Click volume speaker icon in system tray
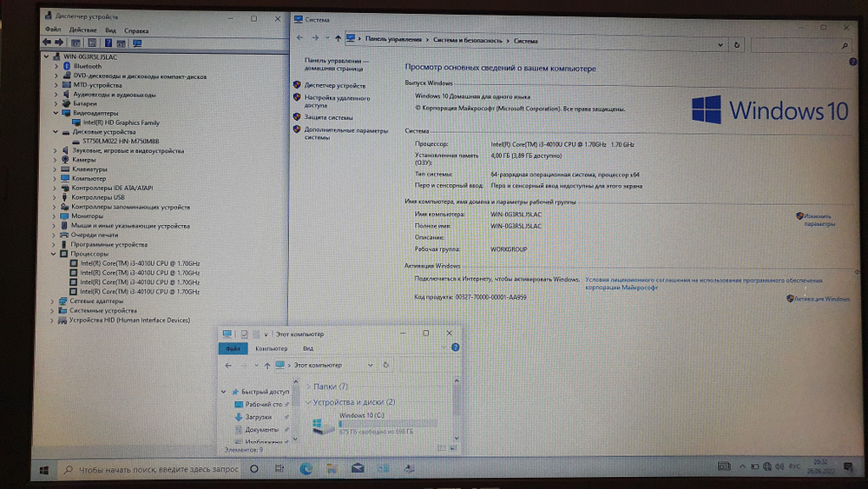Image resolution: width=868 pixels, height=489 pixels. 779,466
